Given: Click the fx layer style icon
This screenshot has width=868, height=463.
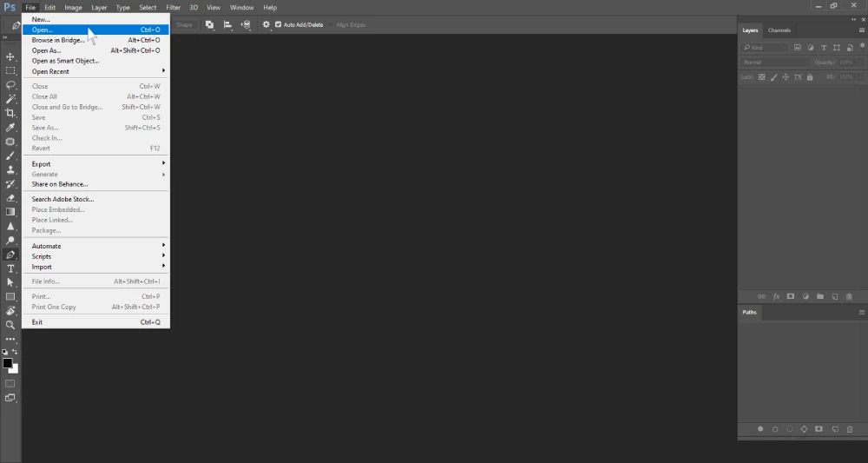Looking at the screenshot, I should click(776, 297).
